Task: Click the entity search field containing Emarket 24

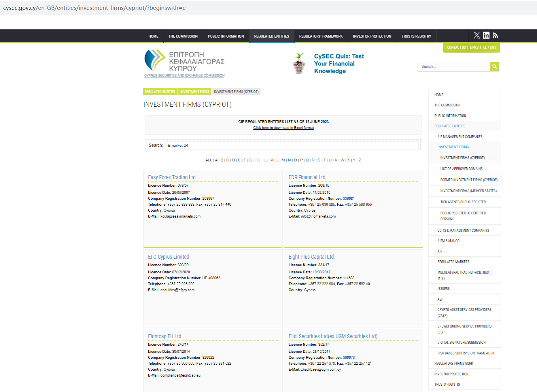Action: [292, 146]
